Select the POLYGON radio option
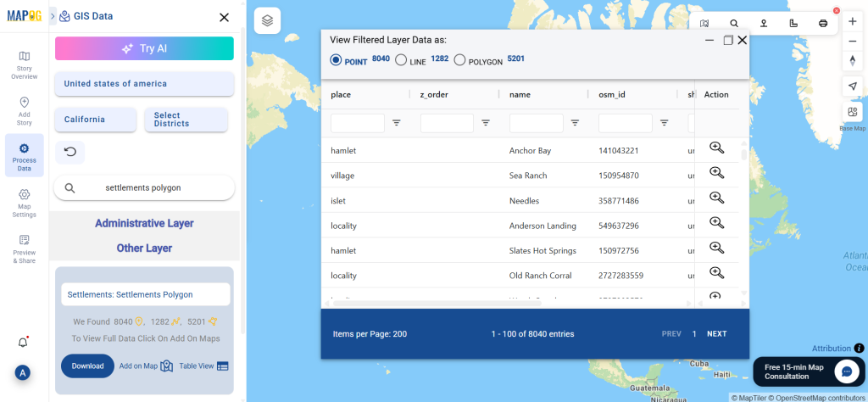The height and width of the screenshot is (402, 868). pyautogui.click(x=459, y=60)
